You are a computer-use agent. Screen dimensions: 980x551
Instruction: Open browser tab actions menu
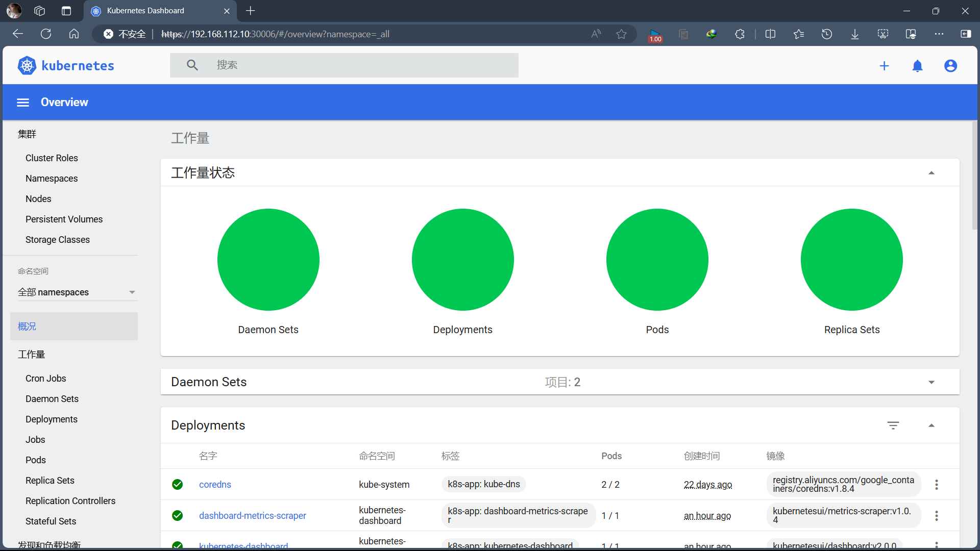coord(66,11)
